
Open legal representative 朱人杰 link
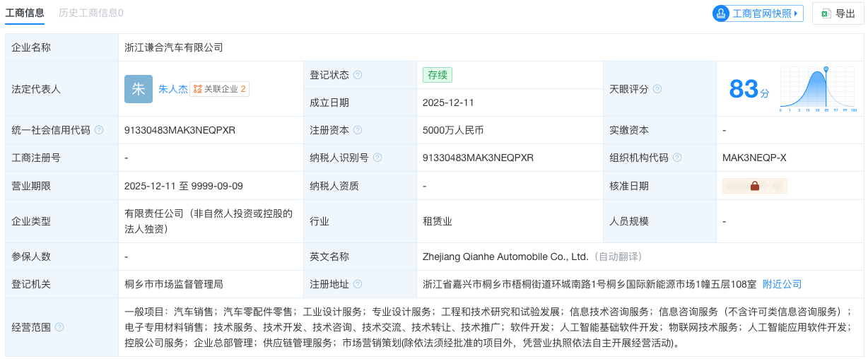tap(172, 89)
